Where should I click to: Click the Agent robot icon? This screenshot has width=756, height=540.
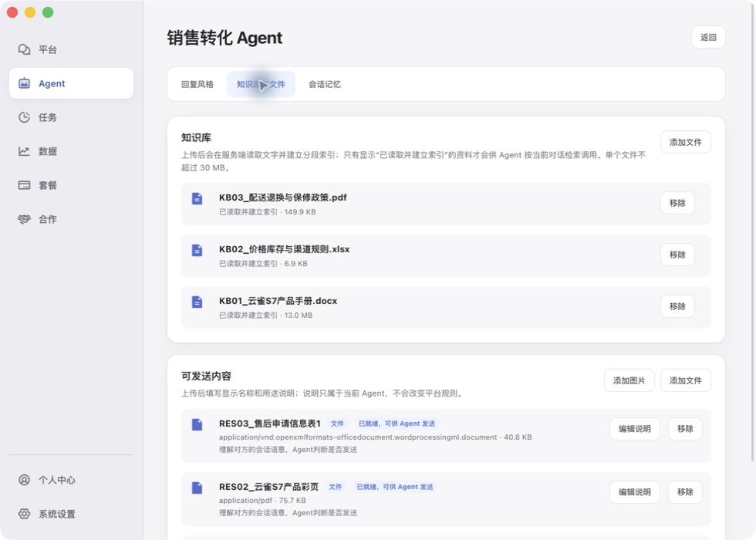point(24,83)
